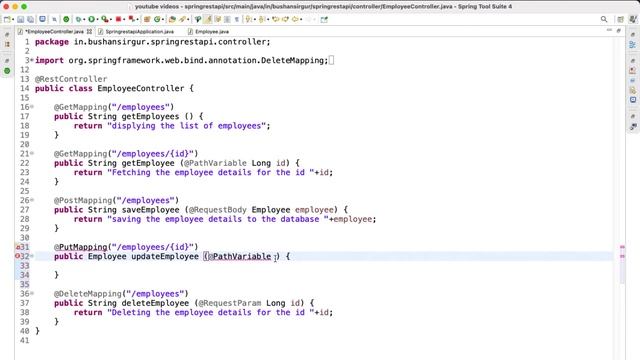This screenshot has height=360, width=640.
Task: Click '@RequestBody' on line 27
Action: pyautogui.click(x=218, y=210)
